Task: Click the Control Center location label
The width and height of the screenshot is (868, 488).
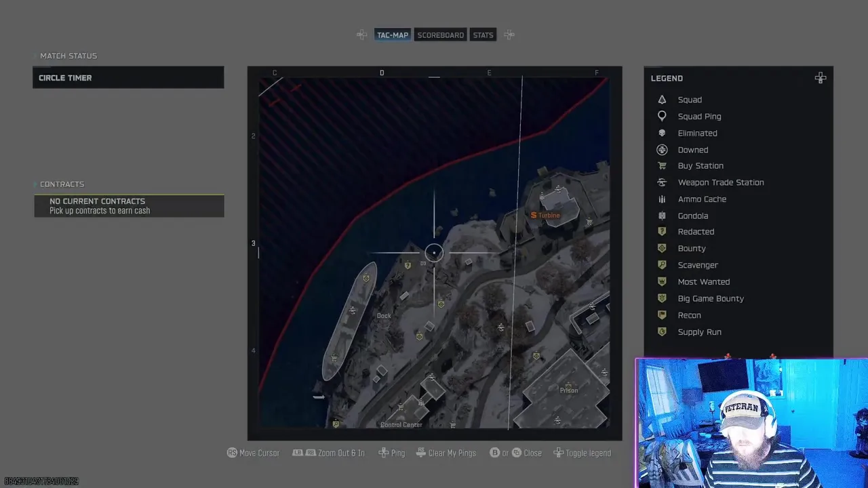Action: [401, 425]
